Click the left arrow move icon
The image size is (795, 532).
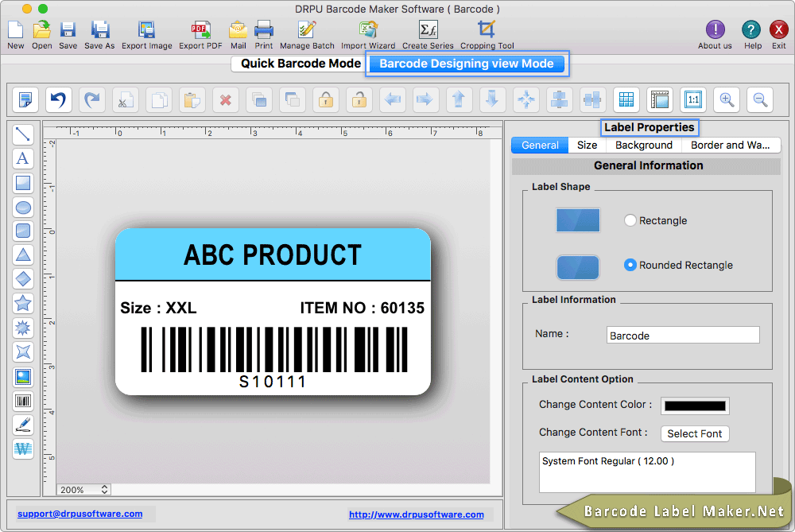click(x=393, y=99)
